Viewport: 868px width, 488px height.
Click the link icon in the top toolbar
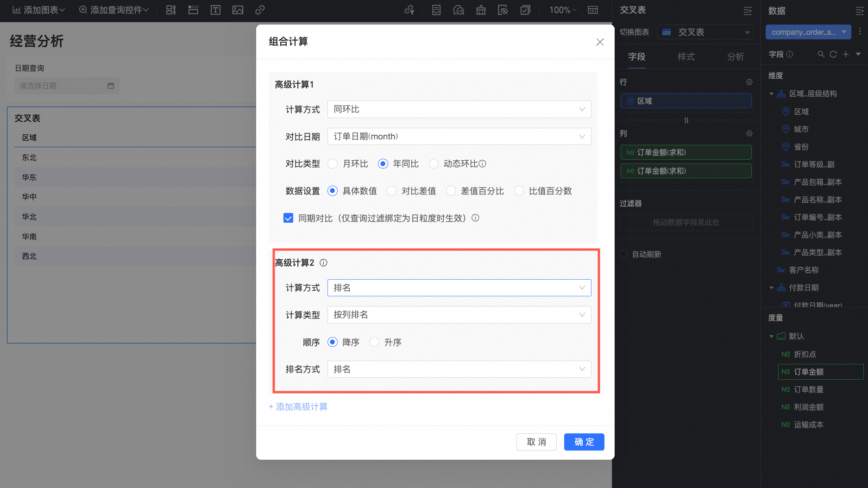tap(260, 10)
